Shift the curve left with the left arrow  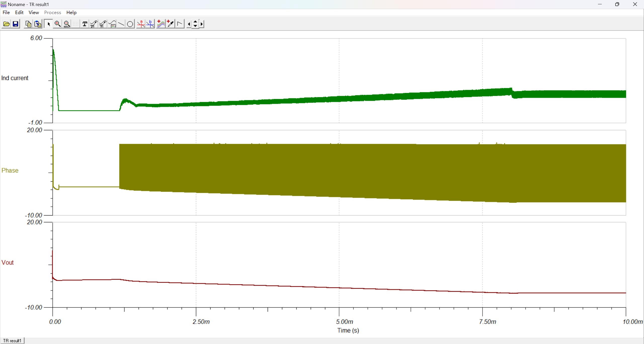[189, 24]
